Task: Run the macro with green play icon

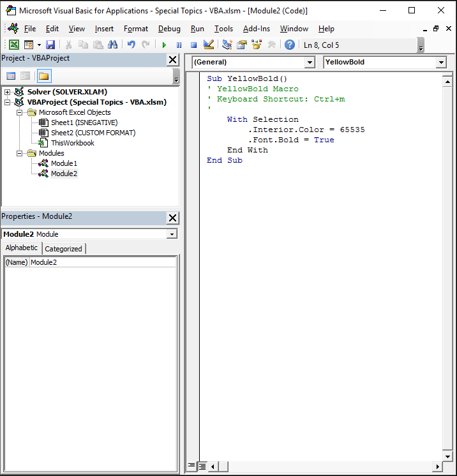Action: (164, 45)
